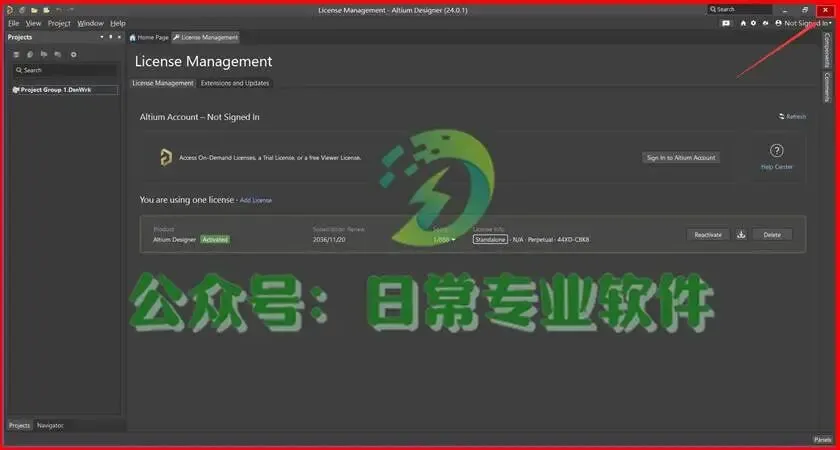Screen dimensions: 840x450
Task: Click the open folder icon in the quick access bar
Action: coord(34,10)
